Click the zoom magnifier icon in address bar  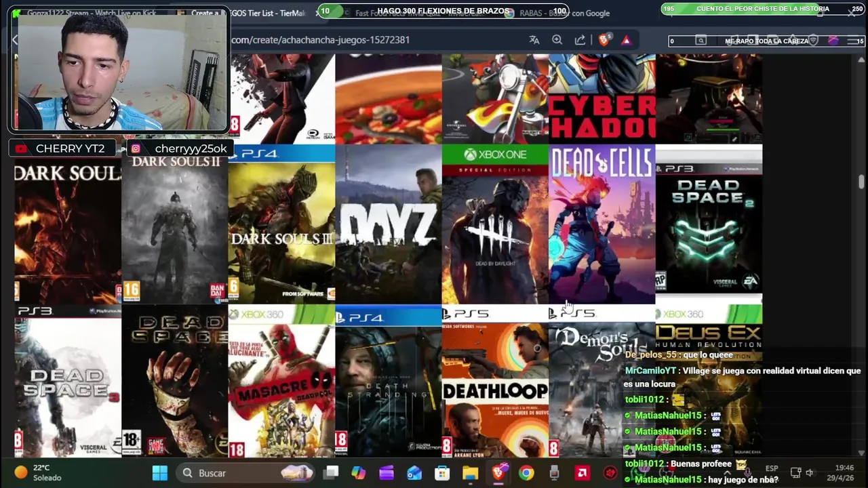(557, 40)
